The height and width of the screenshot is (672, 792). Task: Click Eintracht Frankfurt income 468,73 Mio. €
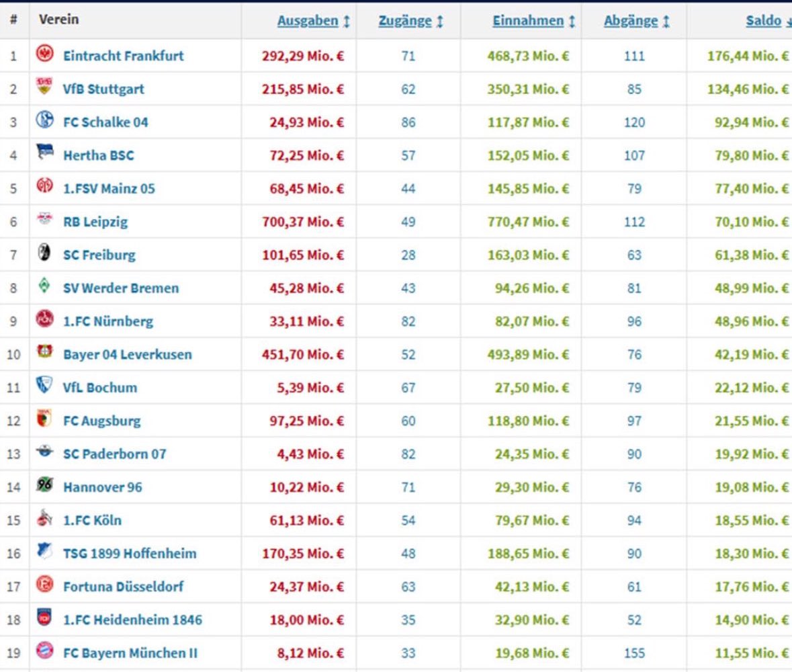[x=529, y=56]
